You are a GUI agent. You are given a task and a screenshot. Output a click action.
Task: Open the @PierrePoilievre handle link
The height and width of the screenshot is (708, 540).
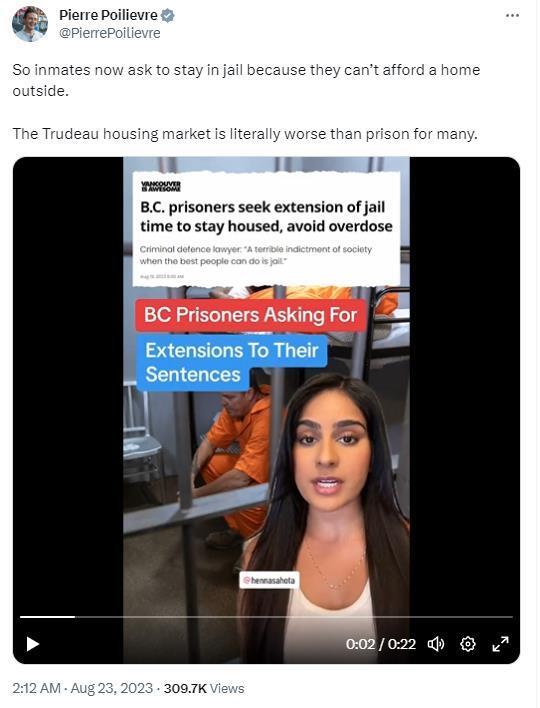110,33
